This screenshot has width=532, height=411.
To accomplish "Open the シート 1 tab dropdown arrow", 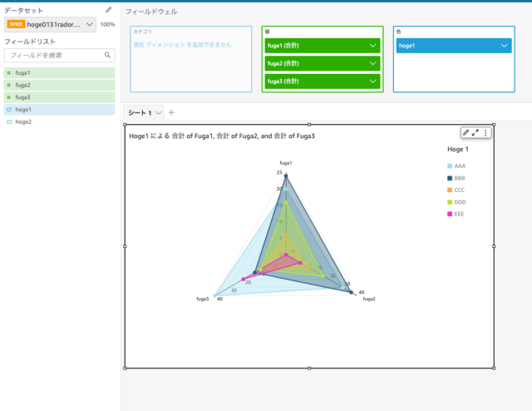I will [x=159, y=113].
